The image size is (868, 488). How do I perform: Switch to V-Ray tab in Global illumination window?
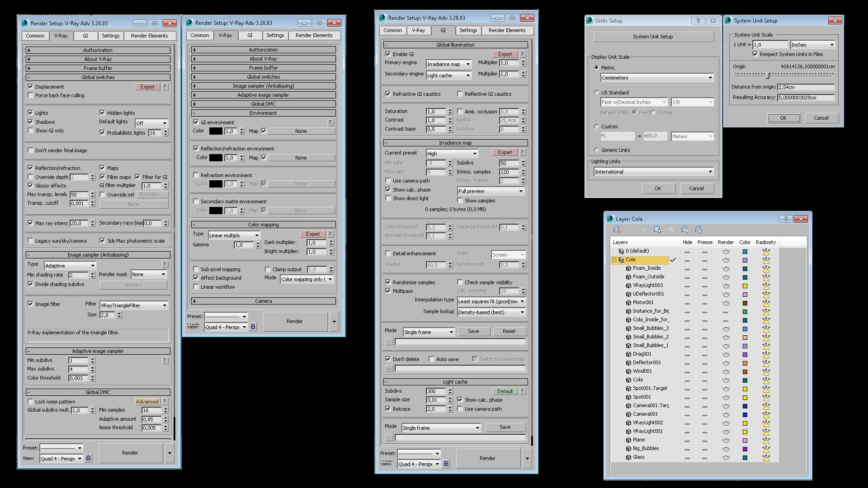tap(418, 30)
